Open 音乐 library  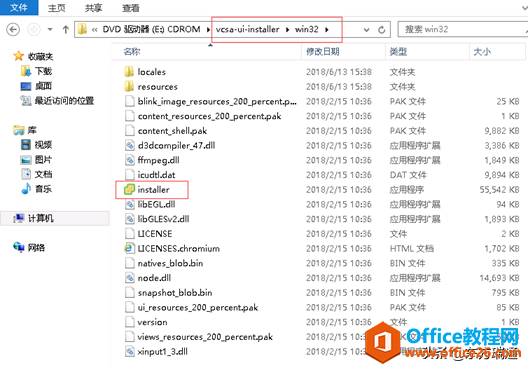[x=43, y=189]
